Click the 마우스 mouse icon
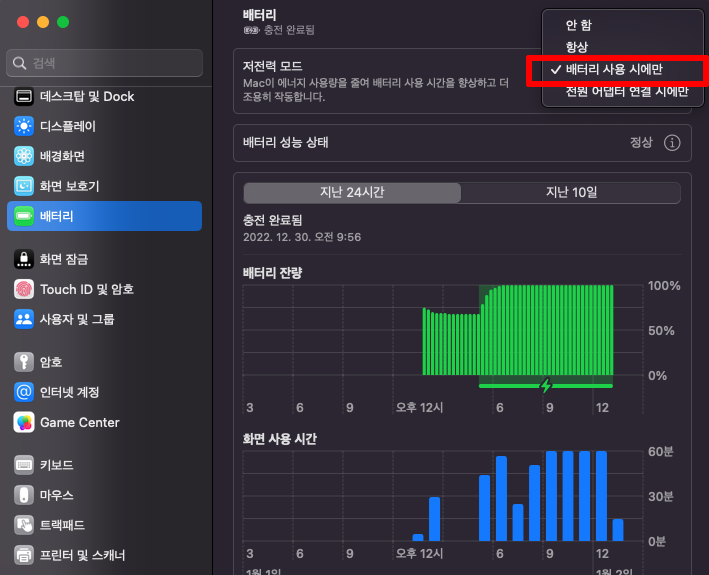This screenshot has height=575, width=709. point(24,495)
